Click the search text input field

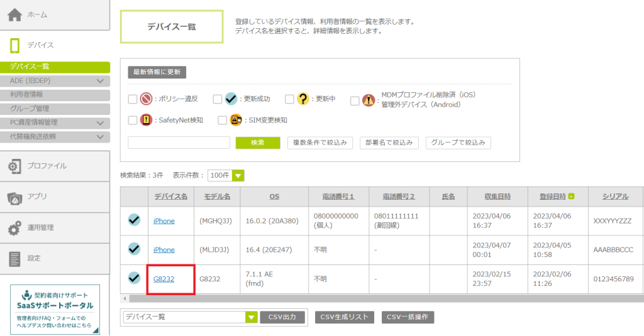tap(179, 143)
